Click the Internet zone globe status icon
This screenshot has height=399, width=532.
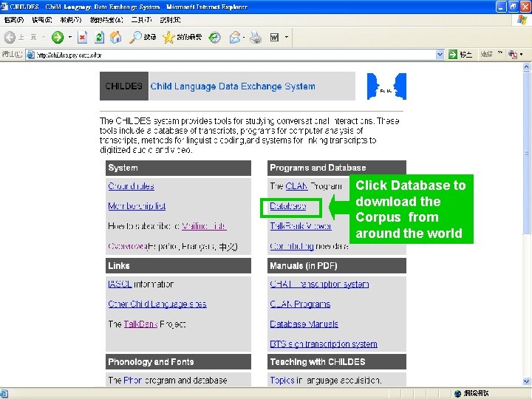pos(457,393)
